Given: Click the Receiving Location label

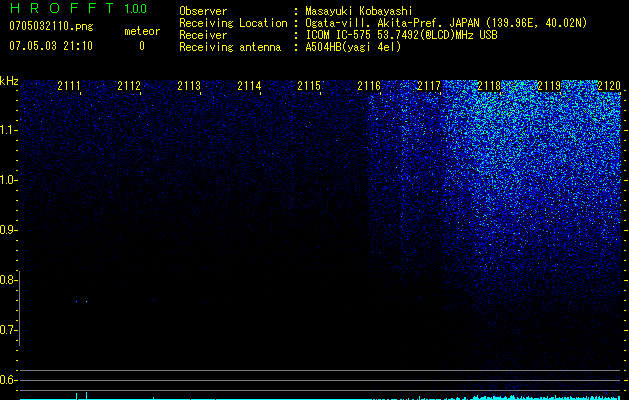Looking at the screenshot, I should tap(233, 23).
